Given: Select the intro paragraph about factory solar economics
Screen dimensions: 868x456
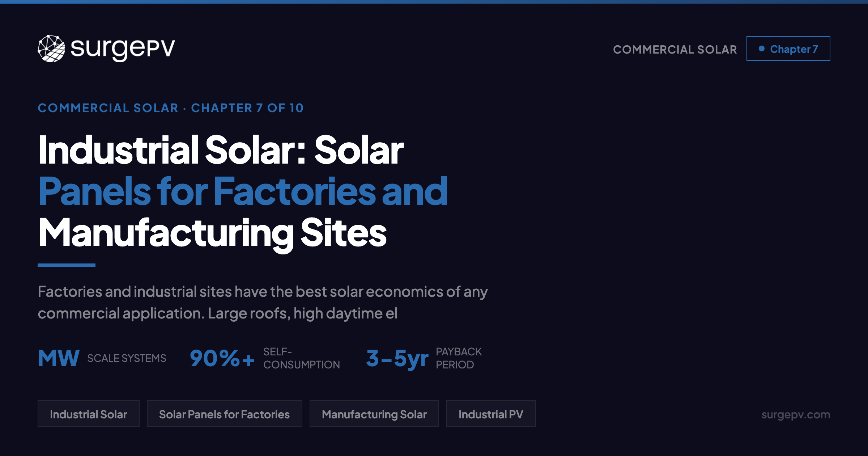Looking at the screenshot, I should coord(263,302).
